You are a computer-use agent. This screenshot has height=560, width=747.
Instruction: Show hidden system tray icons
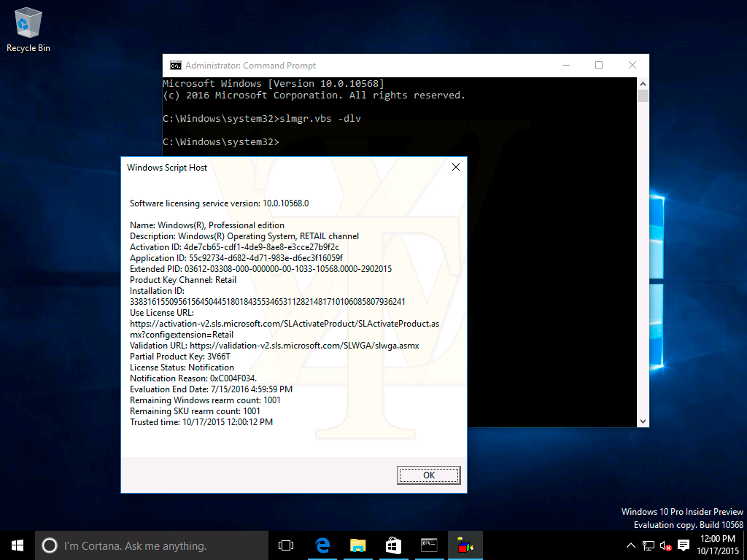click(x=631, y=545)
